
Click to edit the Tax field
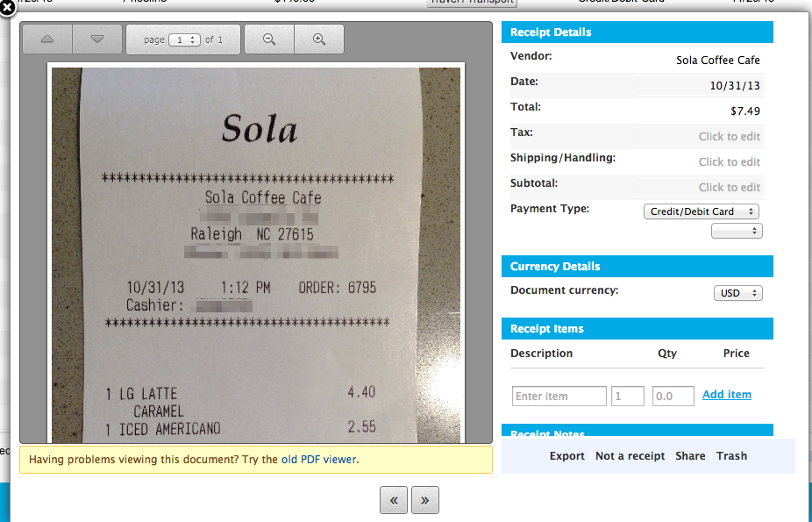point(699,136)
